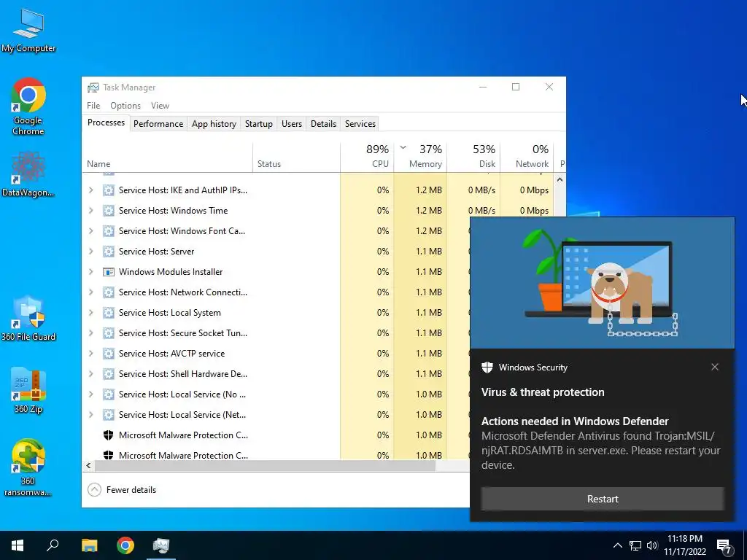Viewport: 747px width, 560px height.
Task: Switch to the Users tab
Action: pyautogui.click(x=292, y=124)
